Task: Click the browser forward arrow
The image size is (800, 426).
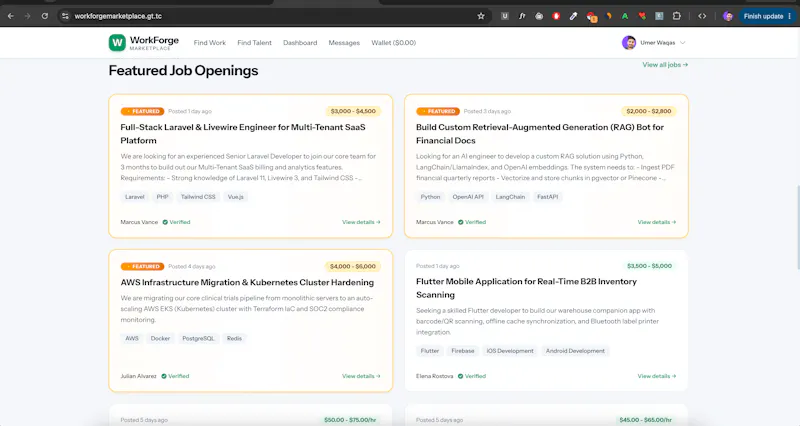Action: [x=28, y=16]
